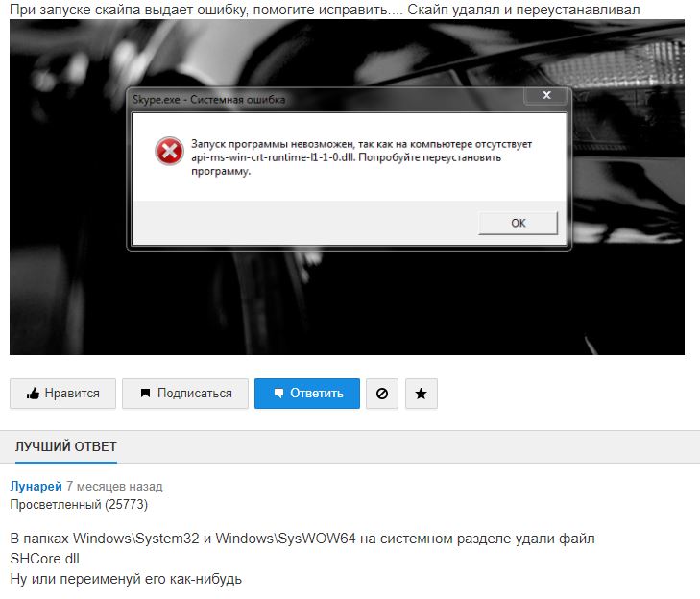Click the '7 месяцев назад' timestamp
700x599 pixels.
point(114,486)
